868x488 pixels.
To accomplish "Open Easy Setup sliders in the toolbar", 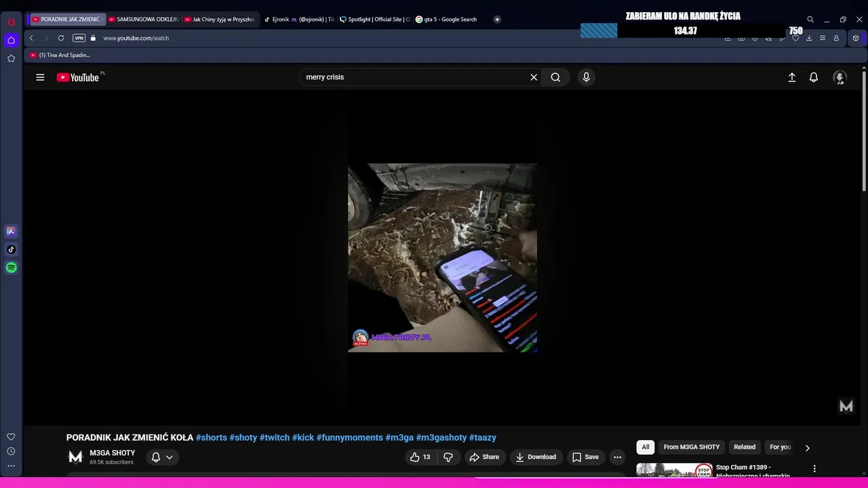I will click(823, 38).
